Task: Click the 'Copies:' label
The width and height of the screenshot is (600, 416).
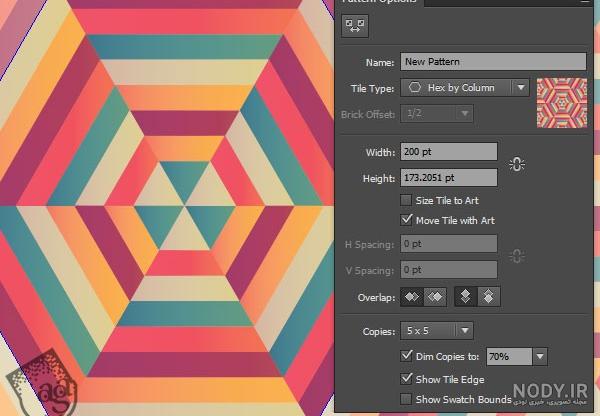Action: tap(379, 331)
